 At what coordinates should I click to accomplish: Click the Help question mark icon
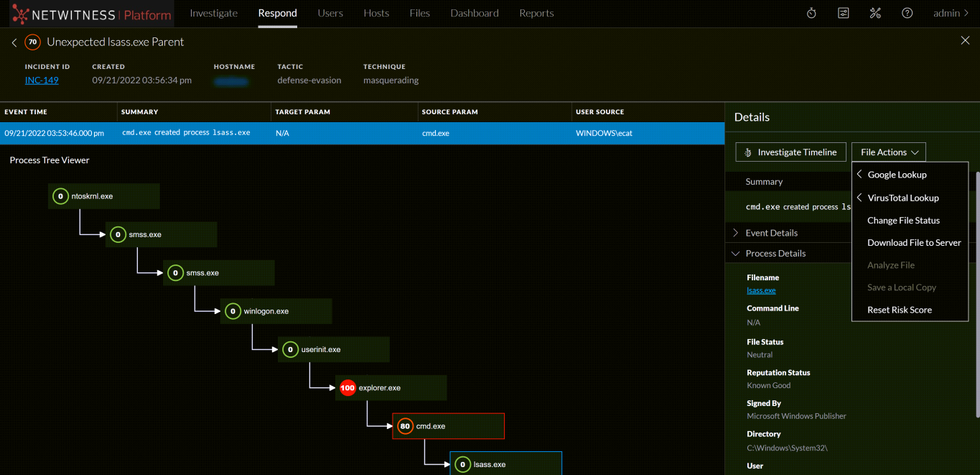click(907, 13)
